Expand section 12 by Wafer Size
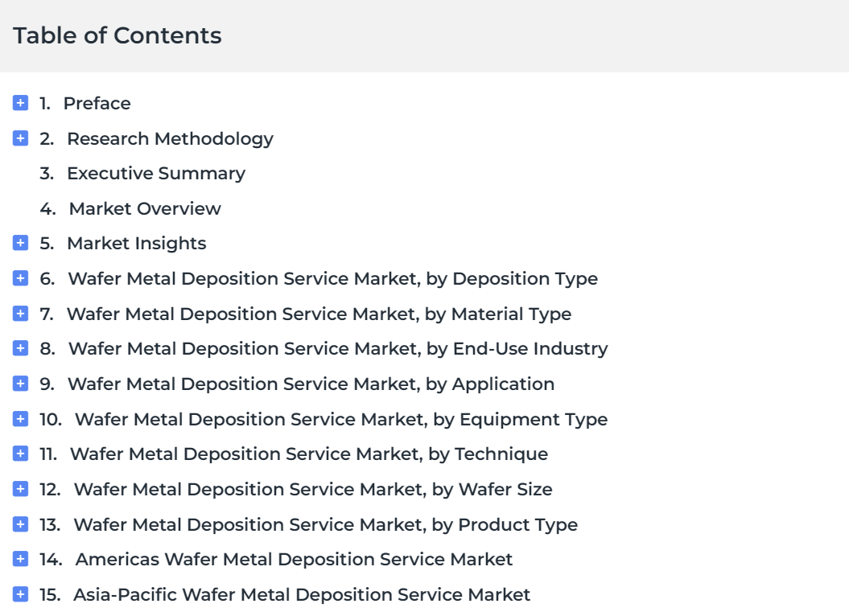The width and height of the screenshot is (849, 616). (21, 489)
